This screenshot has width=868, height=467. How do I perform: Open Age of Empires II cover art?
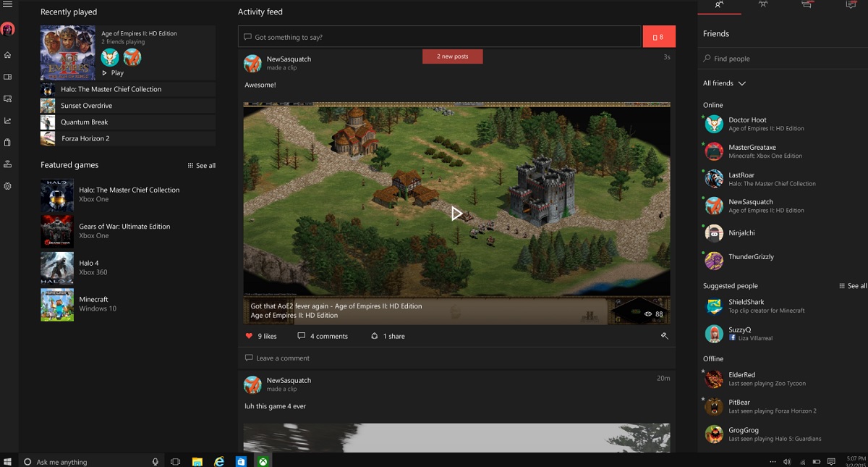tap(67, 53)
